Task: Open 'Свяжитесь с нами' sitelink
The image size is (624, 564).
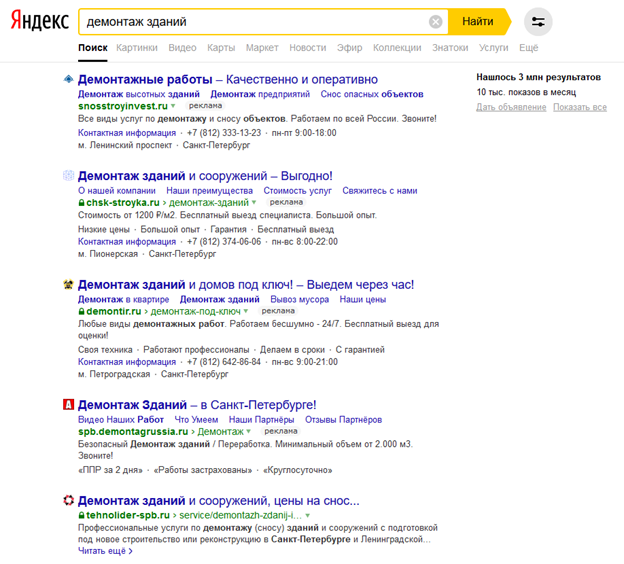Action: pyautogui.click(x=380, y=191)
